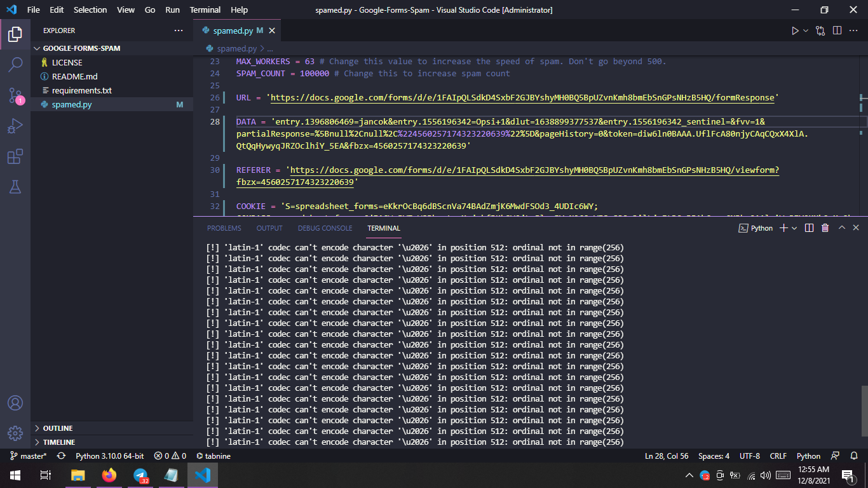Open the Testing panel icon

15,187
